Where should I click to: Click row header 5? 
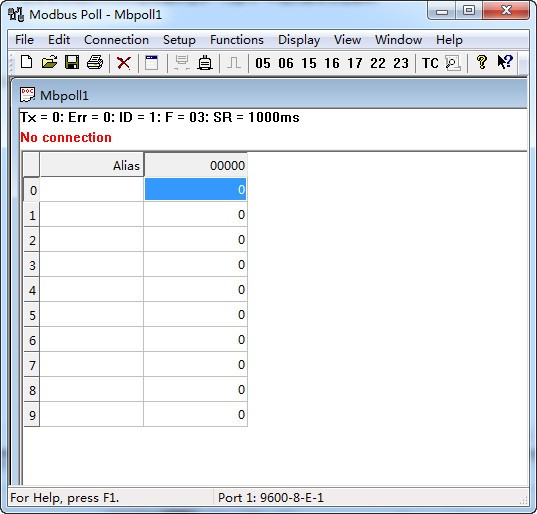(32, 314)
